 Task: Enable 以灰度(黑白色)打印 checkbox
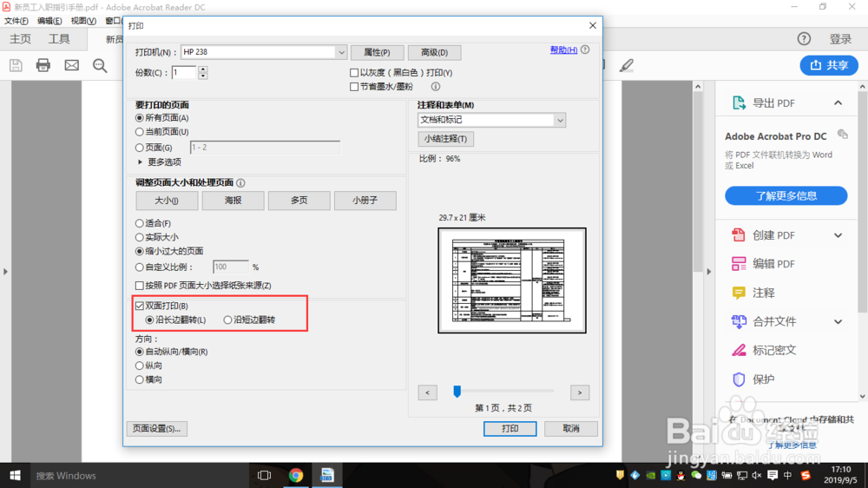coord(354,73)
